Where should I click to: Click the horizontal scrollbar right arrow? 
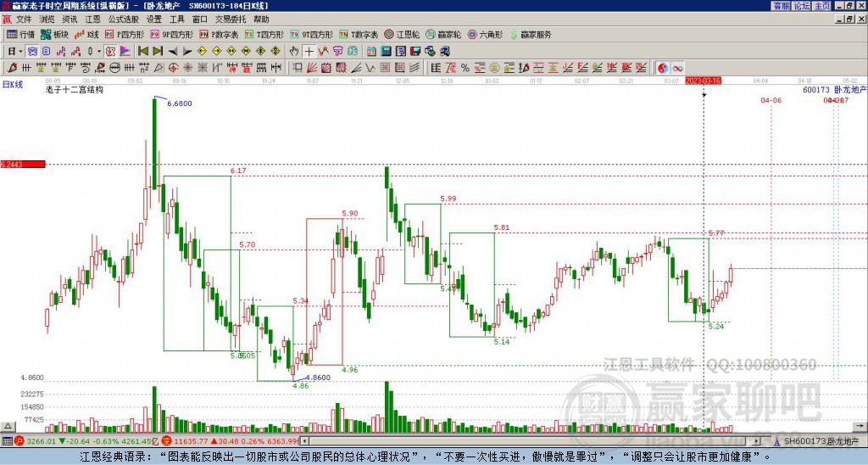click(757, 441)
